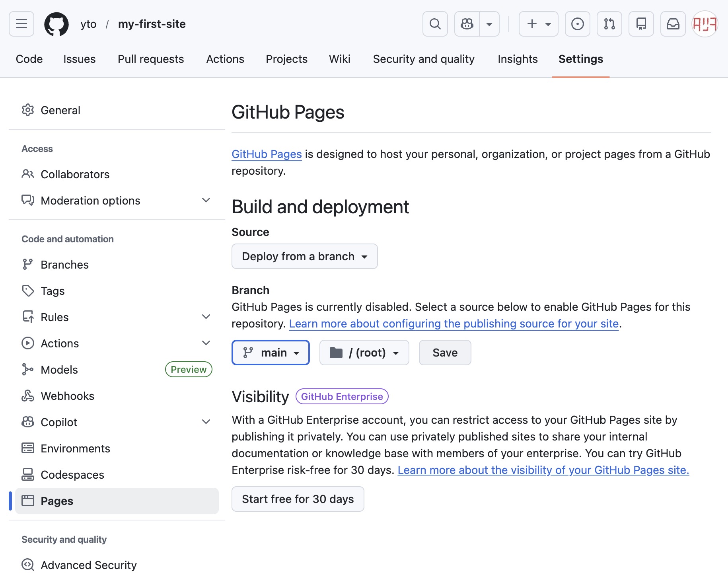This screenshot has height=573, width=728.
Task: Click the Save button
Action: point(445,353)
